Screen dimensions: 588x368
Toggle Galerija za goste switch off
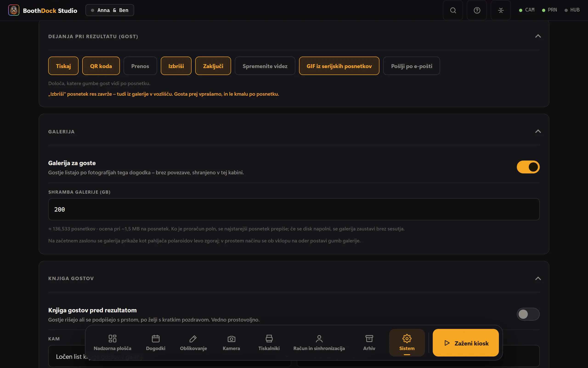tap(528, 167)
